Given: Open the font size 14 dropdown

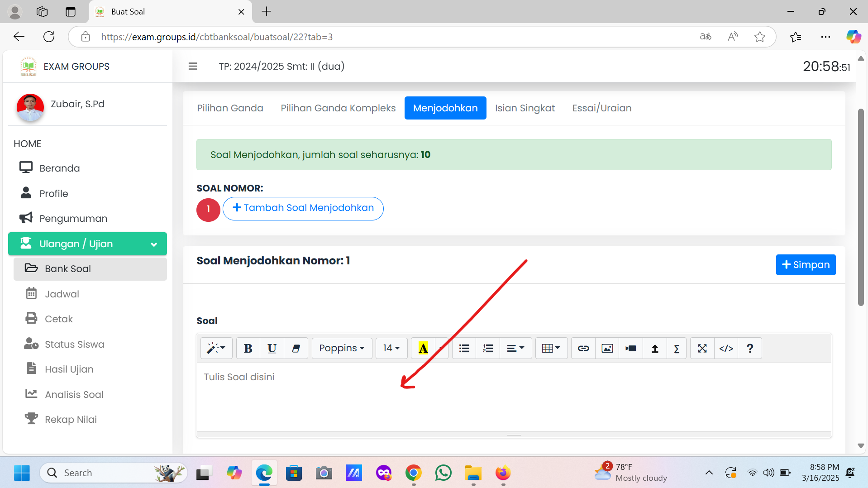Looking at the screenshot, I should 391,348.
